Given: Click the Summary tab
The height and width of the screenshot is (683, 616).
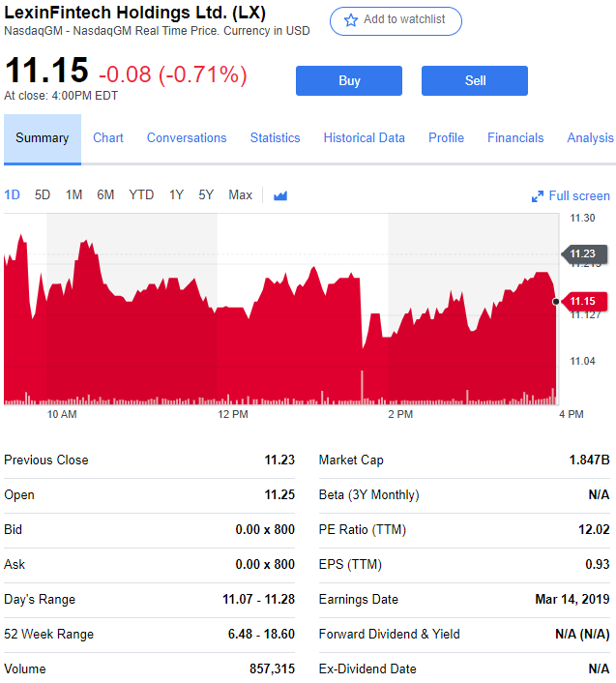Looking at the screenshot, I should [x=42, y=138].
